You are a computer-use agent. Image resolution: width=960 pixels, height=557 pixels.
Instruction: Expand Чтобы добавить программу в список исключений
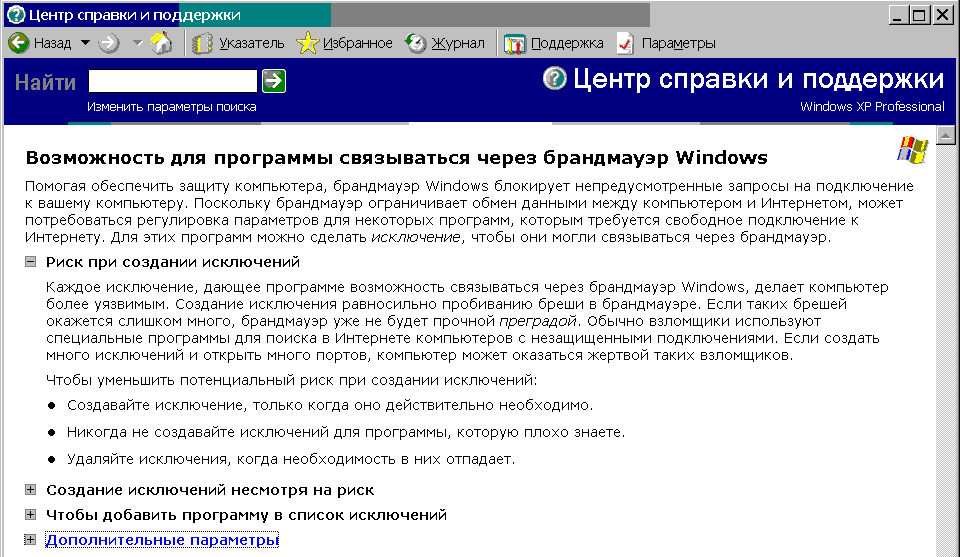click(30, 515)
